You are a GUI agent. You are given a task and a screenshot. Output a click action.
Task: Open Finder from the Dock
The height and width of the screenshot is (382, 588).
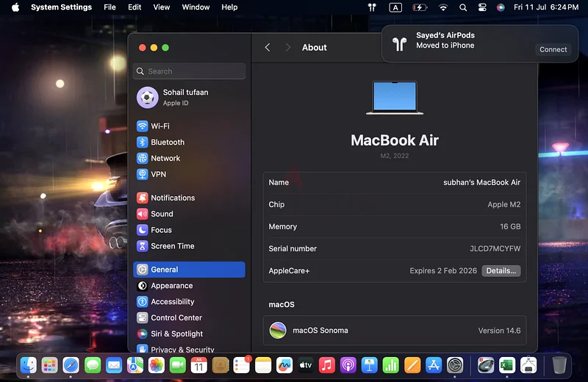coord(28,365)
